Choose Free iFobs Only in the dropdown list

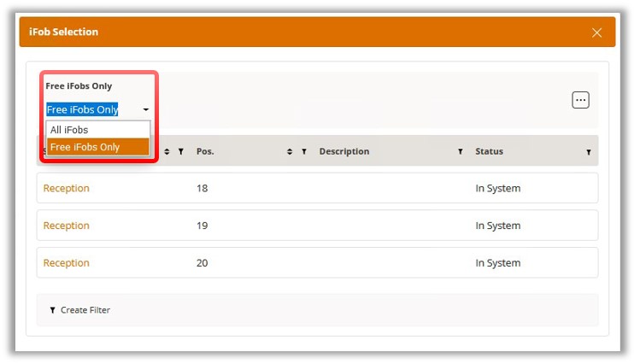85,147
